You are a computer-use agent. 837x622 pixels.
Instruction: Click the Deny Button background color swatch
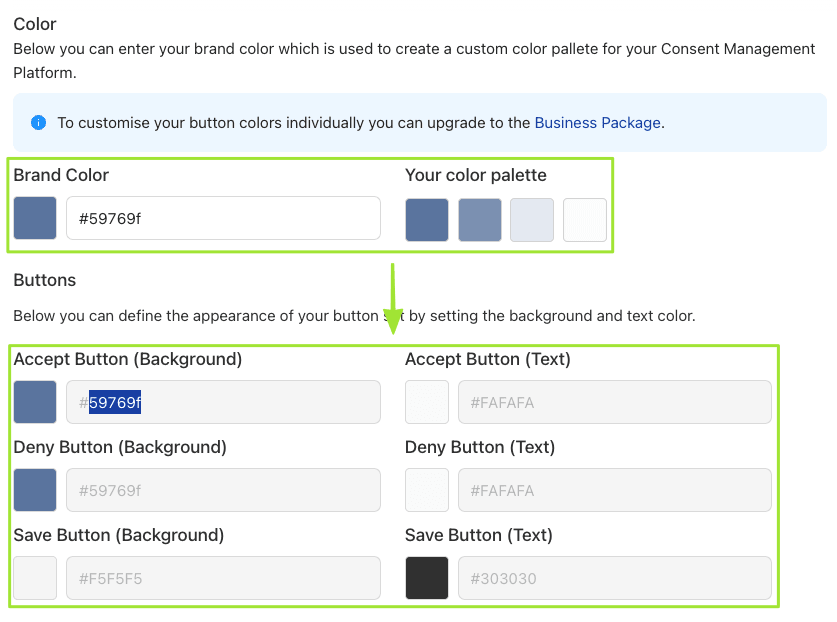pyautogui.click(x=35, y=490)
